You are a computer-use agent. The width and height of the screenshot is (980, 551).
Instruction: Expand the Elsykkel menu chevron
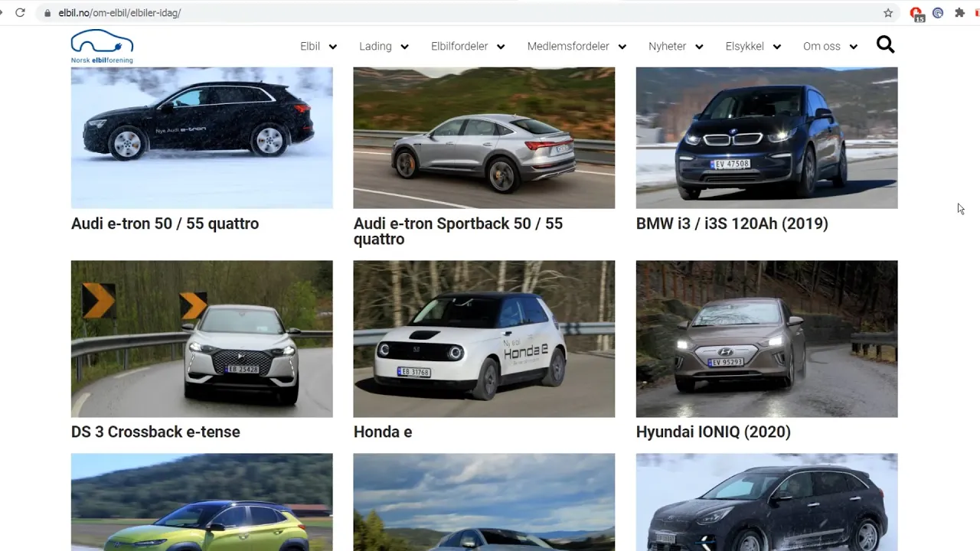(777, 47)
